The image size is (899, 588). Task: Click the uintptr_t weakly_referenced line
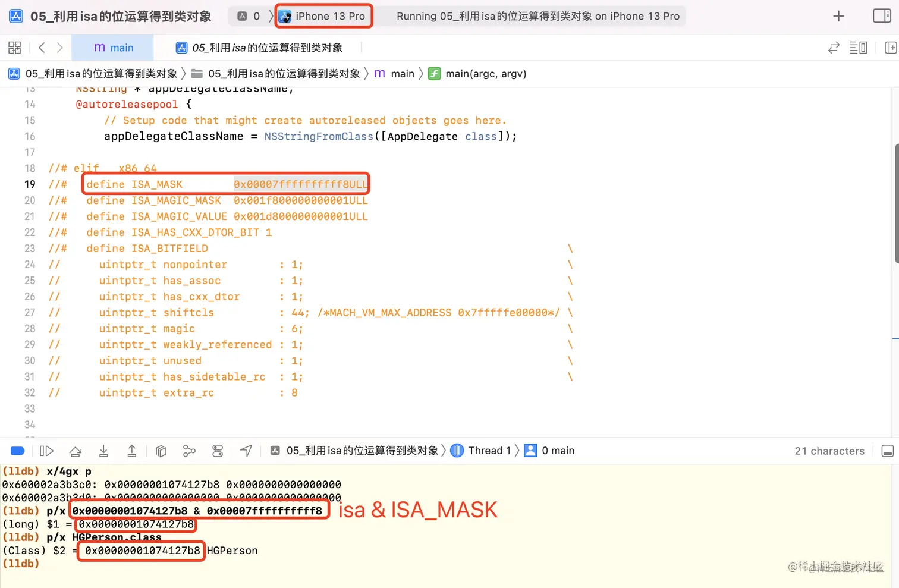(175, 345)
